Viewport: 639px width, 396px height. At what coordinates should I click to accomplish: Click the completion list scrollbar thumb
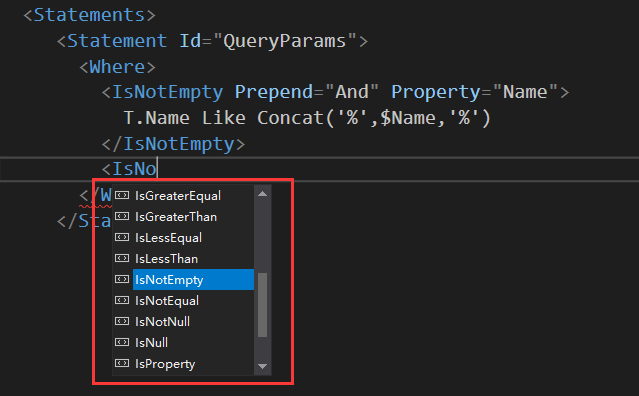(262, 305)
